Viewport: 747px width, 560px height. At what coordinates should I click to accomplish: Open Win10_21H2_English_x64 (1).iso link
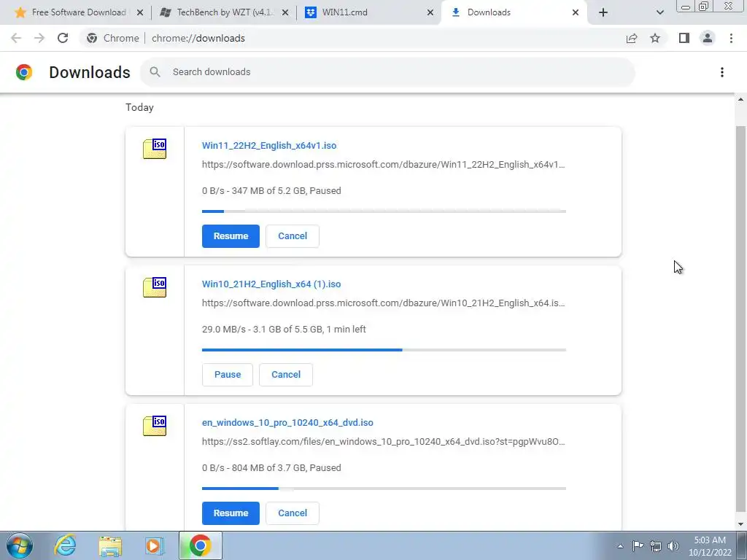[271, 284]
